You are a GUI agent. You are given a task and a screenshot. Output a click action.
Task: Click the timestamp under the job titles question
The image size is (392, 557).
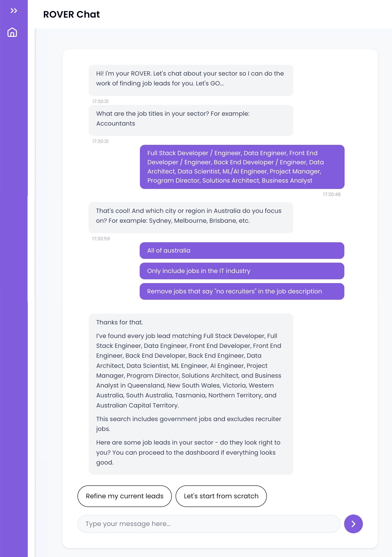click(x=100, y=142)
